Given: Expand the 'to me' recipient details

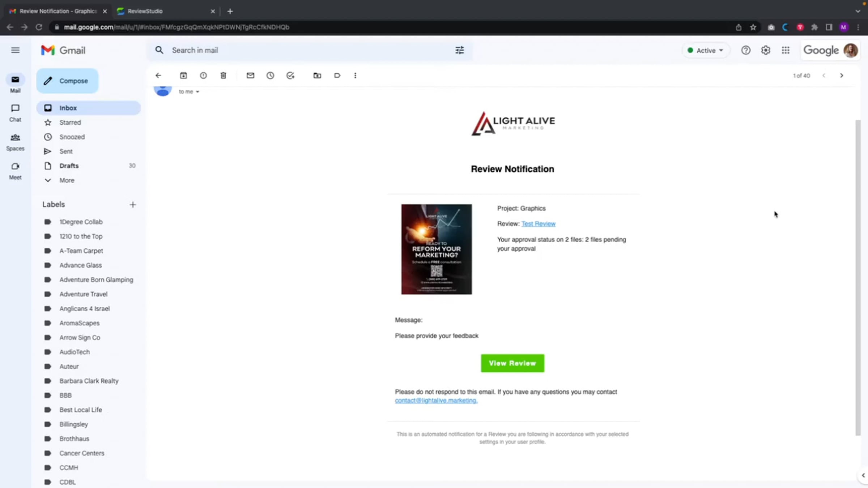Looking at the screenshot, I should [x=197, y=92].
